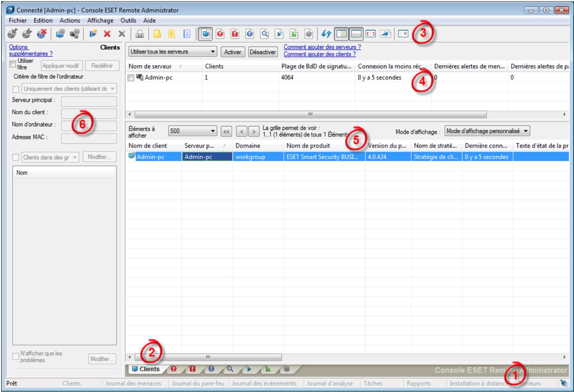Open reports via green chart toolbar icon
Viewport: 574px width, 392px height.
[294, 34]
